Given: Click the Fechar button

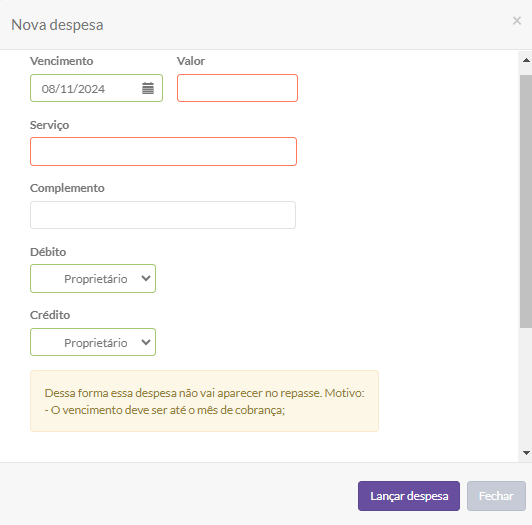Looking at the screenshot, I should coord(496,496).
